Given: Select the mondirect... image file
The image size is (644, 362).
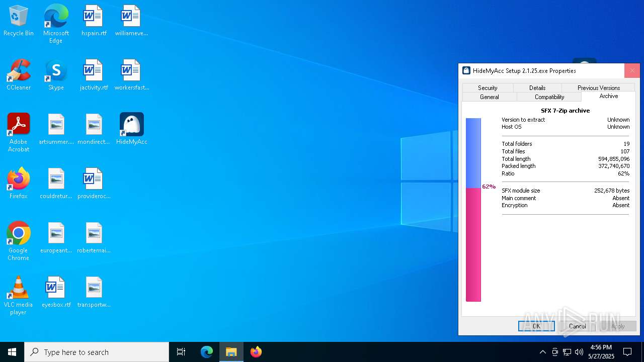Looking at the screenshot, I should point(94,130).
